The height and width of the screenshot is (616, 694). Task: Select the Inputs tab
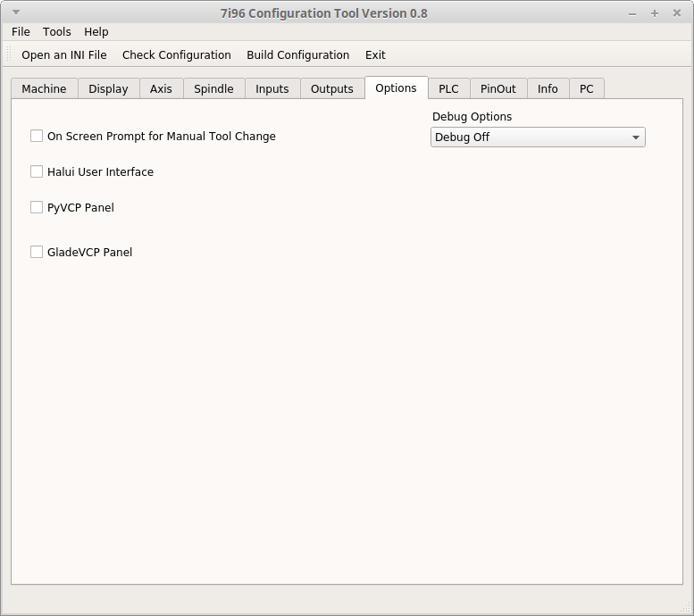click(x=272, y=89)
